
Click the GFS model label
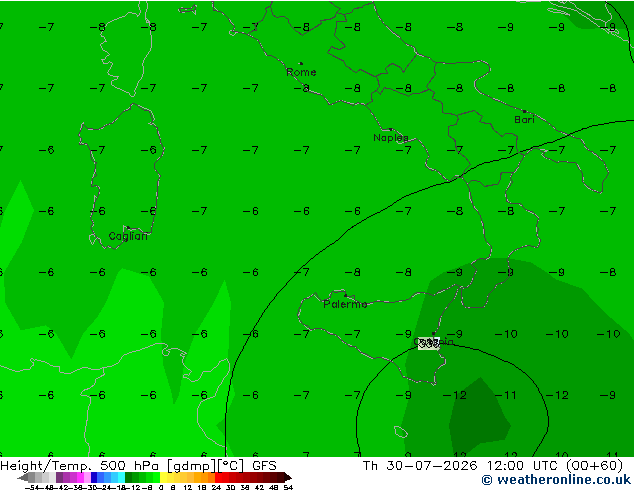coord(264,466)
